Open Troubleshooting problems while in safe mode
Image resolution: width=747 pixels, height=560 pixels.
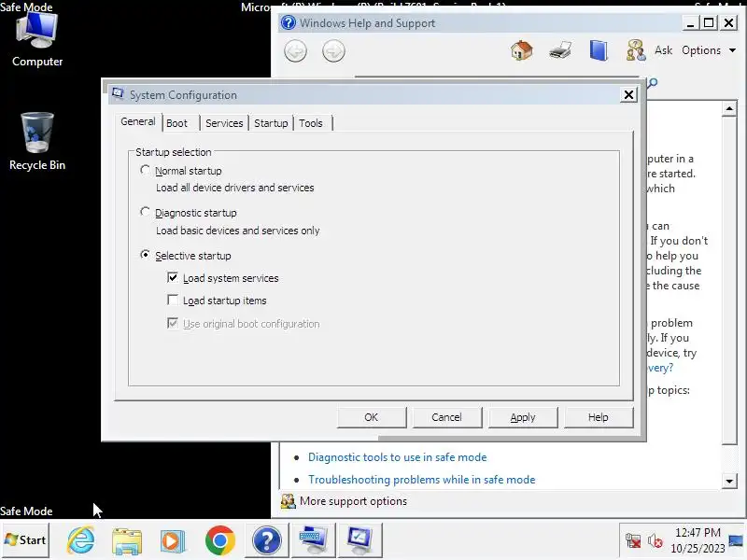coord(422,480)
